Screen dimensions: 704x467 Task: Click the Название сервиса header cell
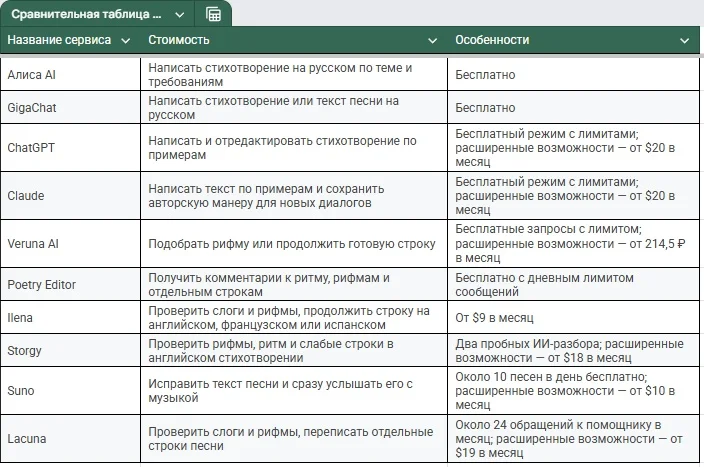pos(70,40)
